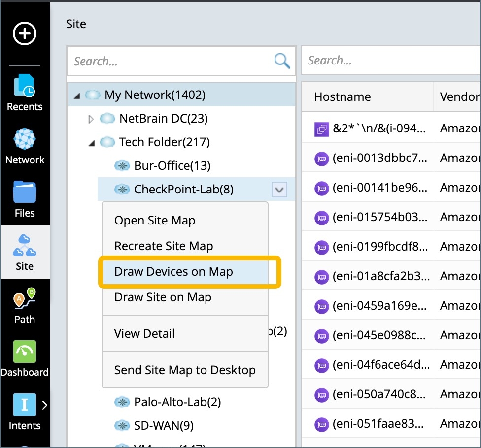Click the plus icon in the sidebar
481x448 pixels.
coord(25,34)
